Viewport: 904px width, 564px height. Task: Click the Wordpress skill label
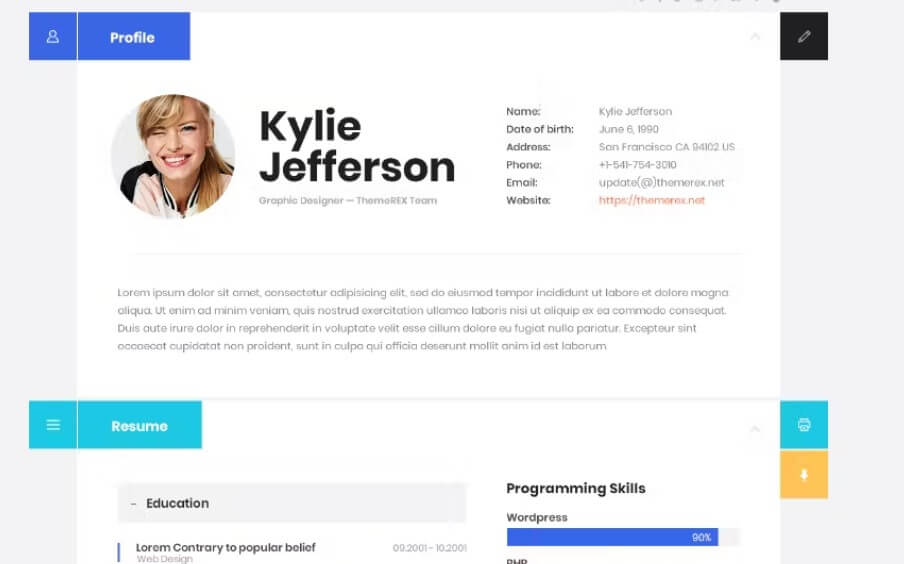tap(537, 517)
